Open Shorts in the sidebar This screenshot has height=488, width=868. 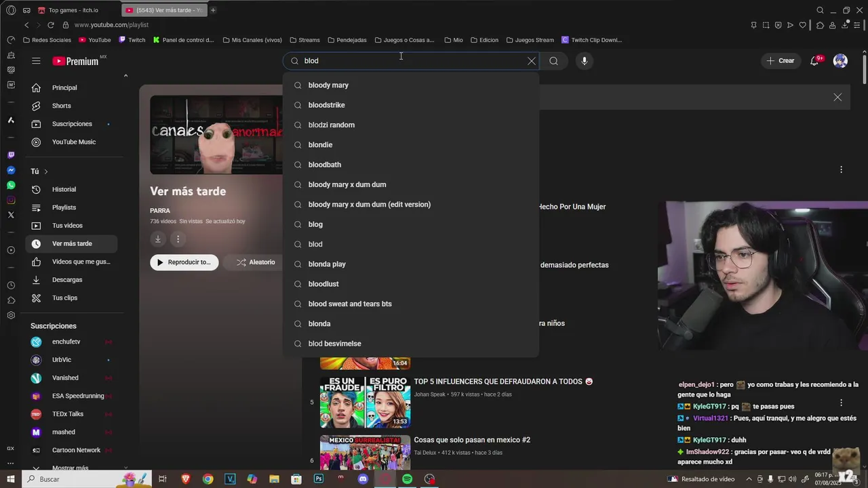(71, 106)
